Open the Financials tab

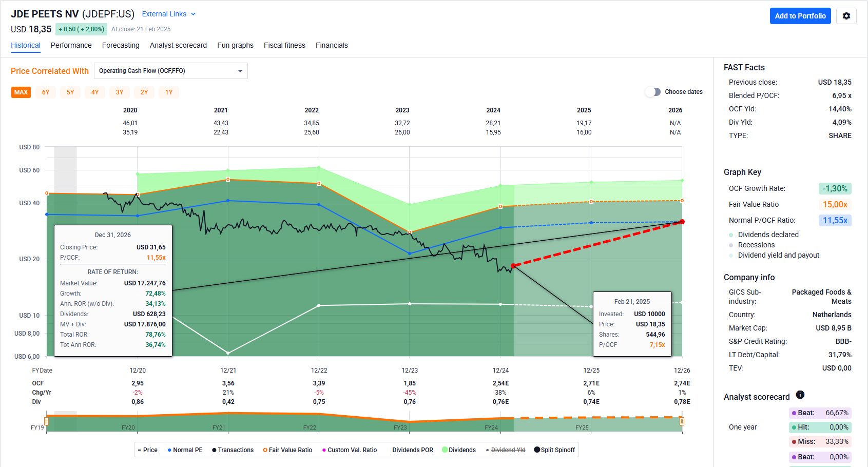(x=332, y=45)
